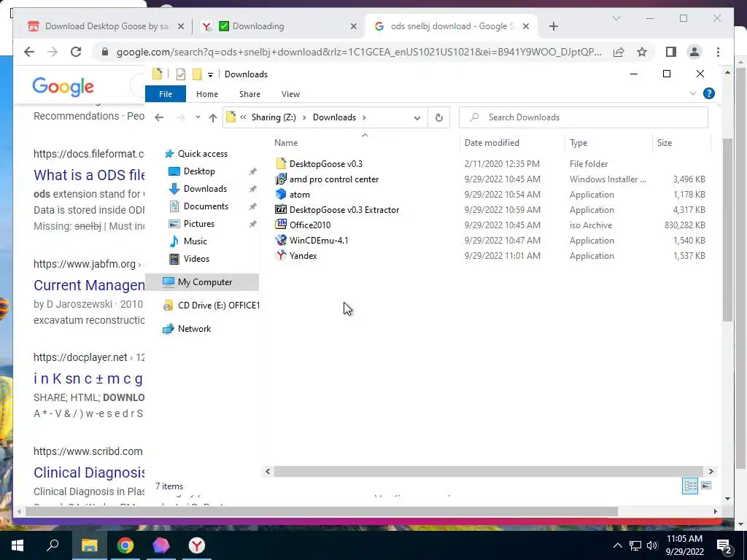Bookmark this page with star icon
Viewport: 747px width, 560px height.
642,52
